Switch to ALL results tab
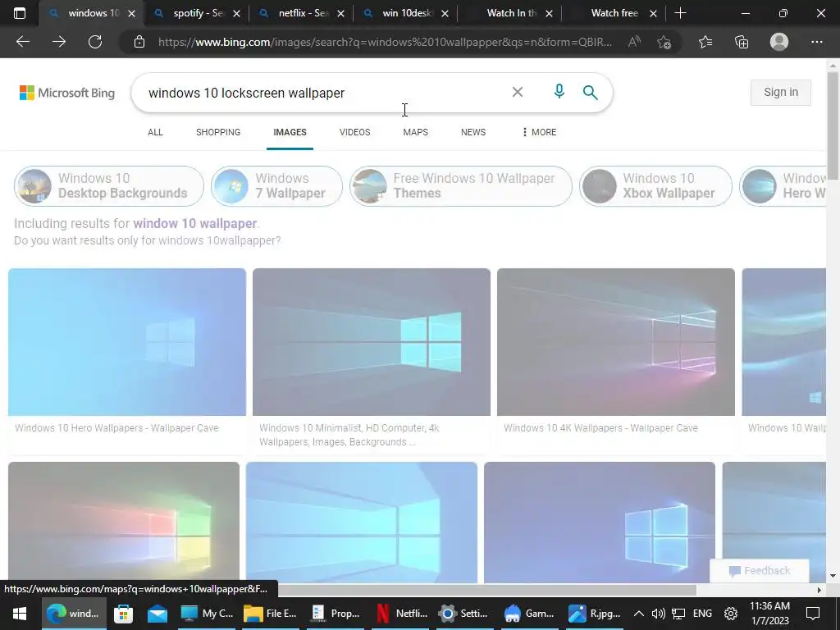 pos(155,132)
